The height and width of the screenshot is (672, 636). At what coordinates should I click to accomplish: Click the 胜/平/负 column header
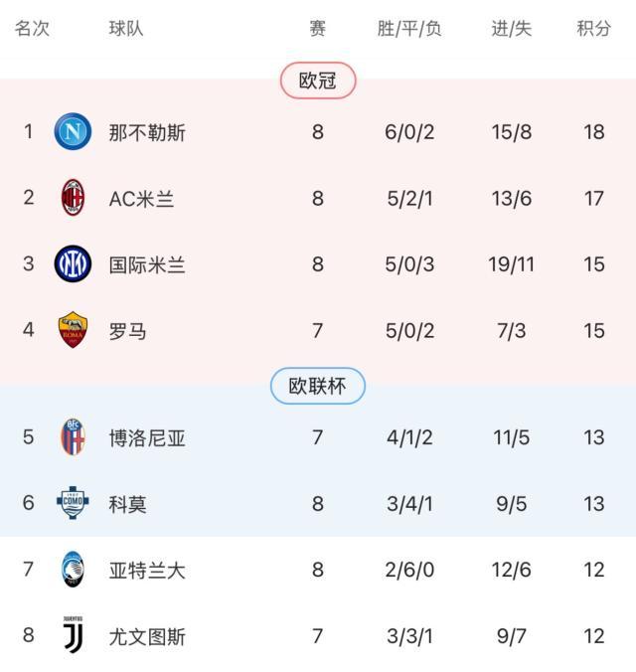409,29
